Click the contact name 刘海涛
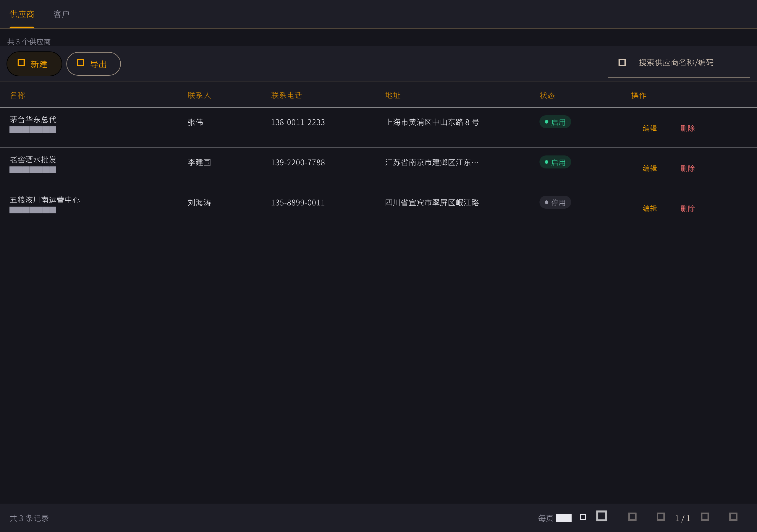 click(x=199, y=203)
